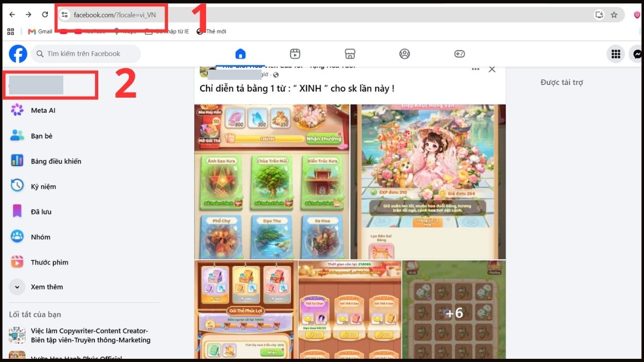The image size is (644, 362).
Task: Close the post with the X button
Action: pyautogui.click(x=492, y=69)
